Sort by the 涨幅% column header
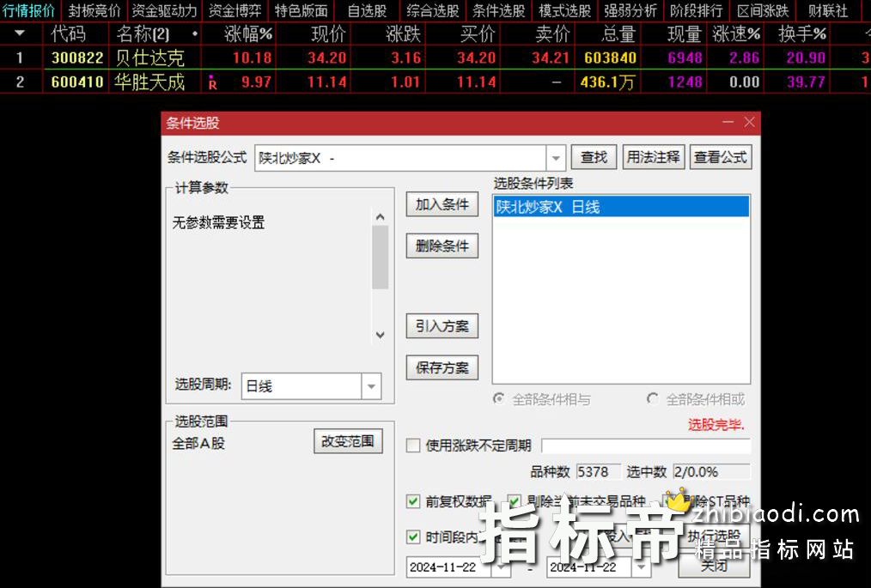Screen dimensions: 871x588 [x=247, y=33]
